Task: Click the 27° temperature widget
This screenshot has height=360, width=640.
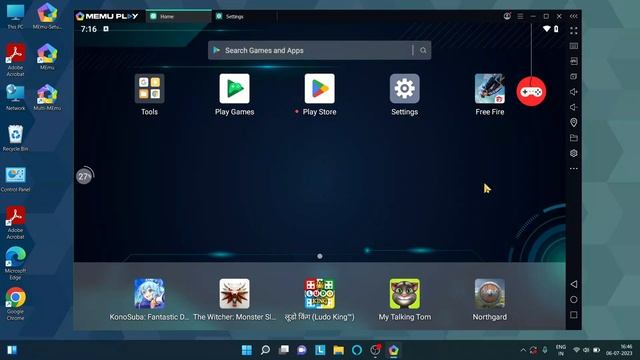Action: pyautogui.click(x=84, y=176)
